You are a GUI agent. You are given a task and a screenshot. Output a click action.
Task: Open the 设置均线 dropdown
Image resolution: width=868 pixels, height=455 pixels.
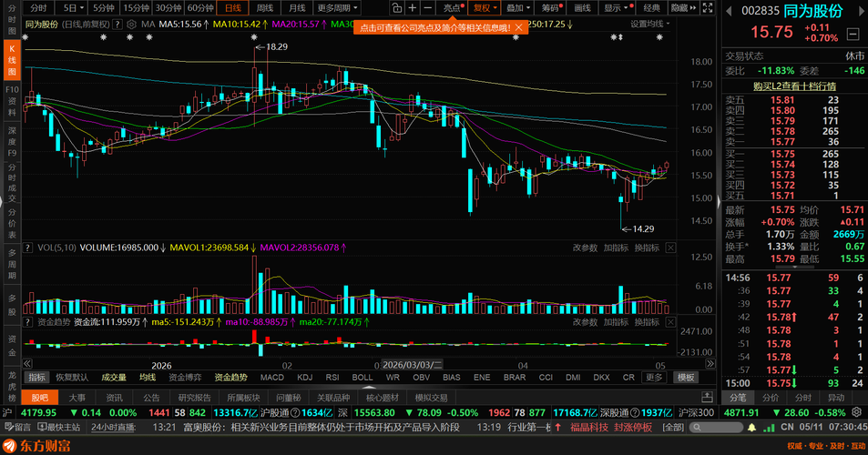650,25
